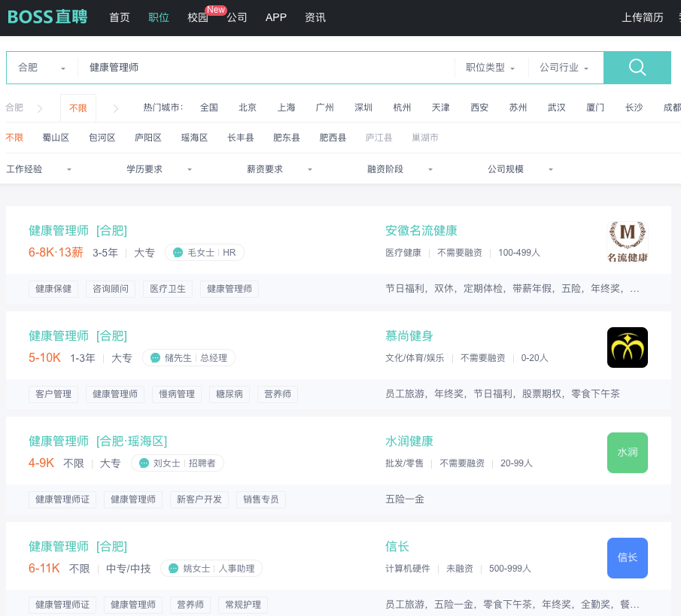Expand the 融资阶段 filter
Screen dimensions: 681x616
(x=400, y=169)
